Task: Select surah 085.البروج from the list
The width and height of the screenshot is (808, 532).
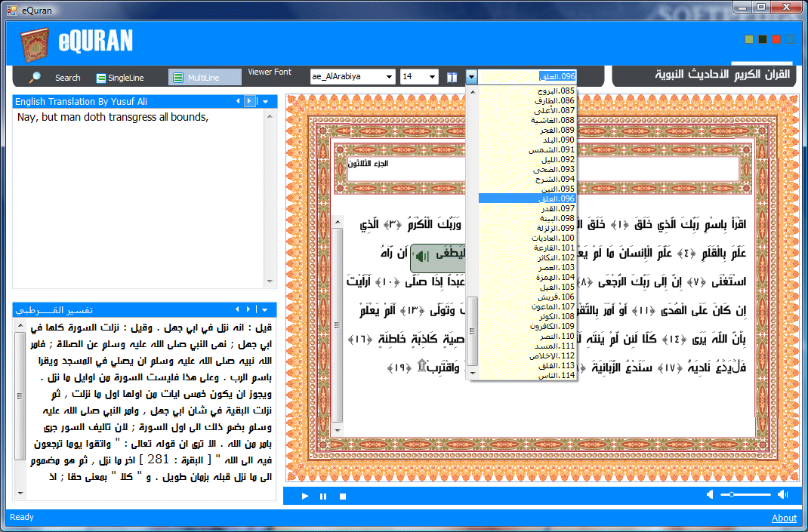Action: [x=527, y=91]
